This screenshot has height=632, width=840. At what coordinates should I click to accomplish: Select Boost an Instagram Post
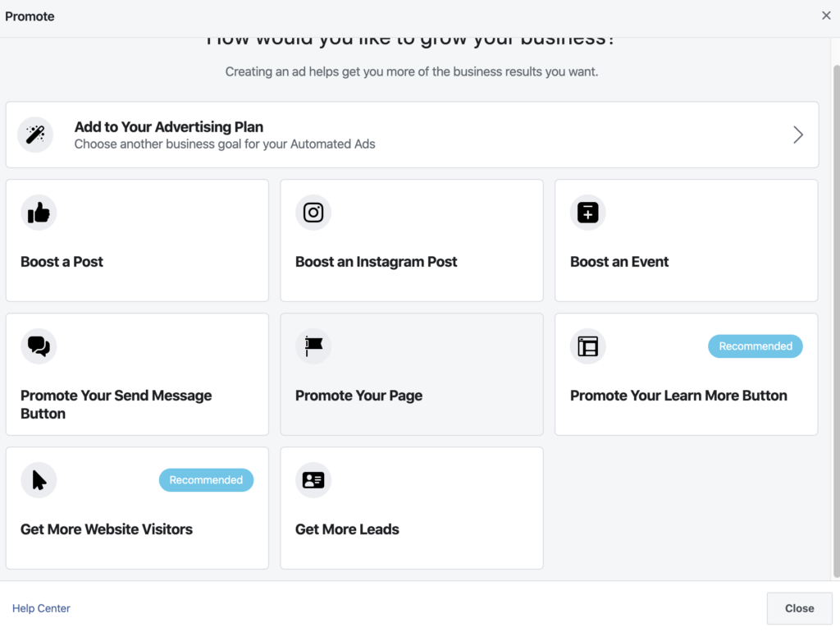(412, 240)
